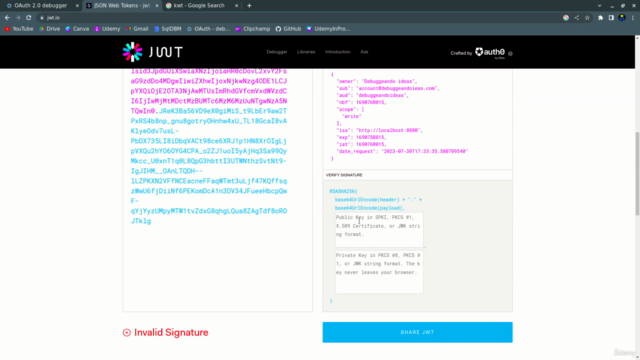
Task: Click the browser forward arrow
Action: click(x=18, y=18)
